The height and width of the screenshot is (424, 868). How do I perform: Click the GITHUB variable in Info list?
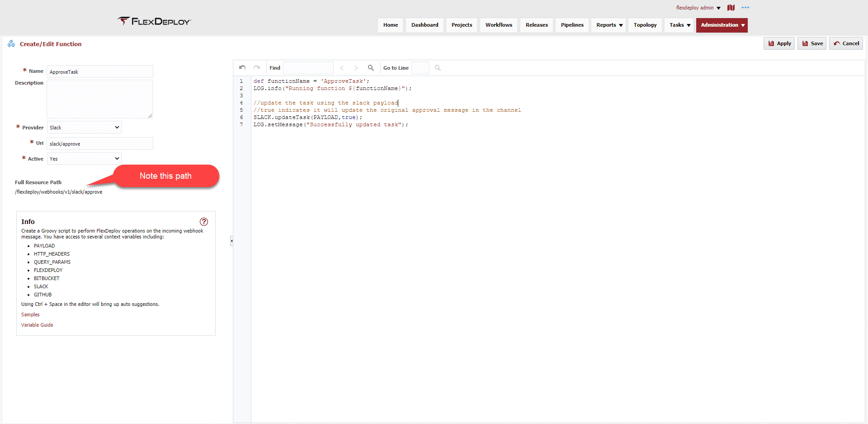[43, 295]
